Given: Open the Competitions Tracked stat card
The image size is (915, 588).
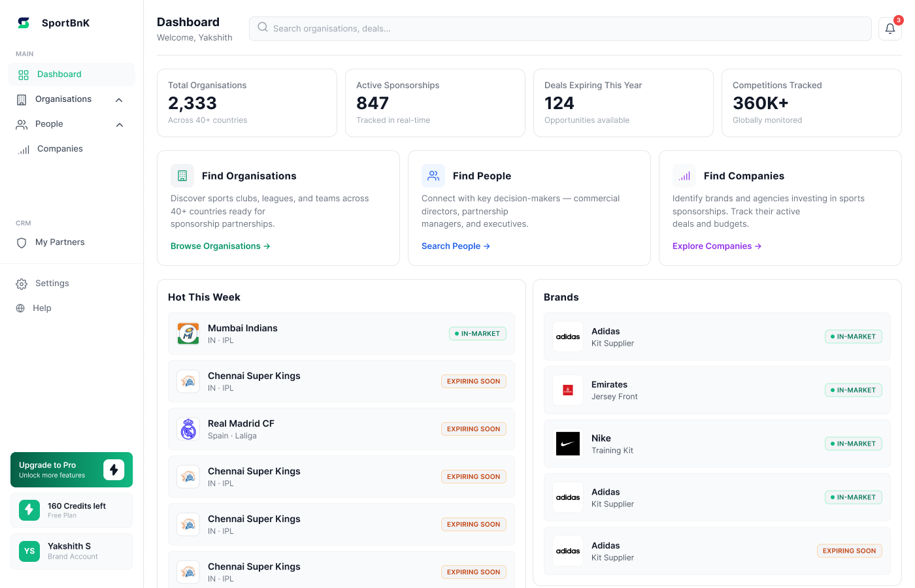Looking at the screenshot, I should (812, 103).
